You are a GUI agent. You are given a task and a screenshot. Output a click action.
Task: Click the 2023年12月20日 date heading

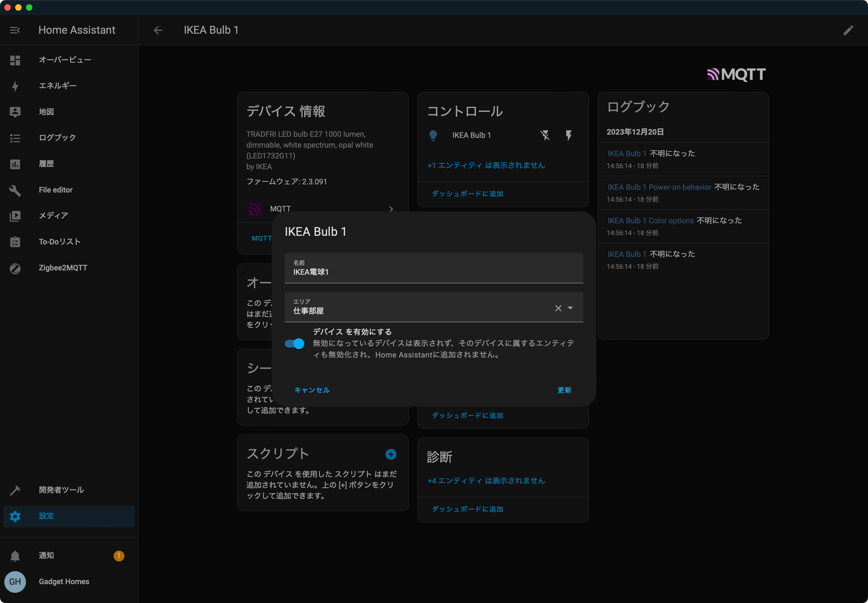635,132
